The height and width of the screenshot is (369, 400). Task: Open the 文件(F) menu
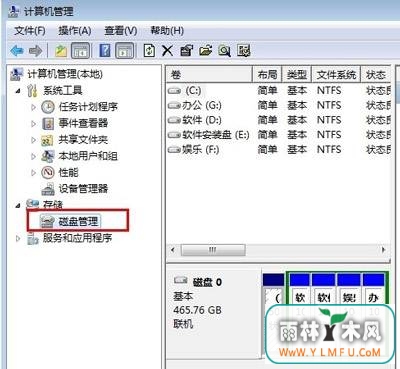[x=30, y=31]
